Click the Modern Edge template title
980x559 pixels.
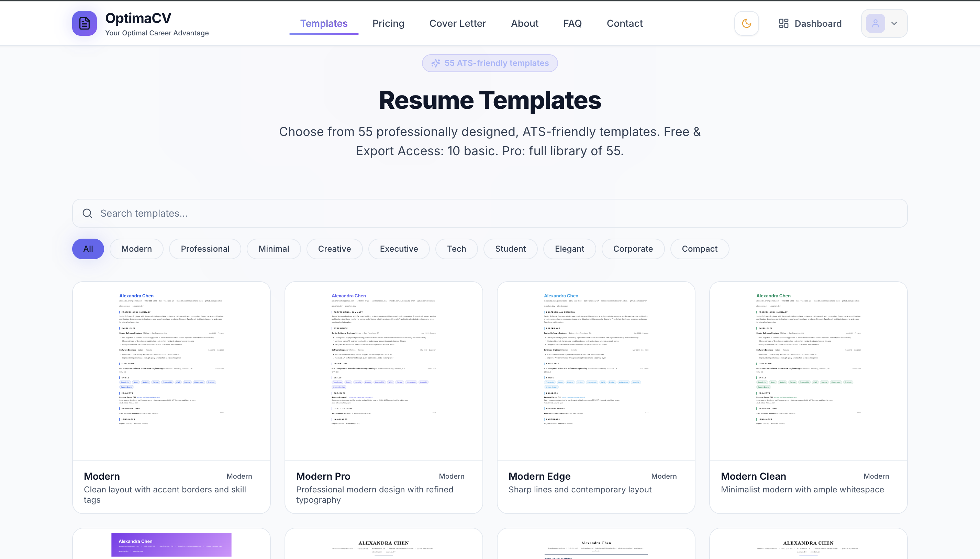(539, 476)
